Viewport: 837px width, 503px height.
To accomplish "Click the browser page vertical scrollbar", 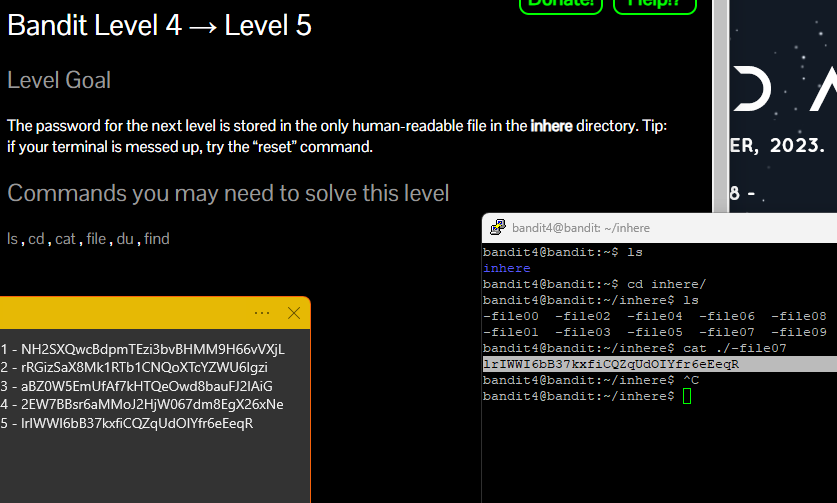I will pos(721,106).
